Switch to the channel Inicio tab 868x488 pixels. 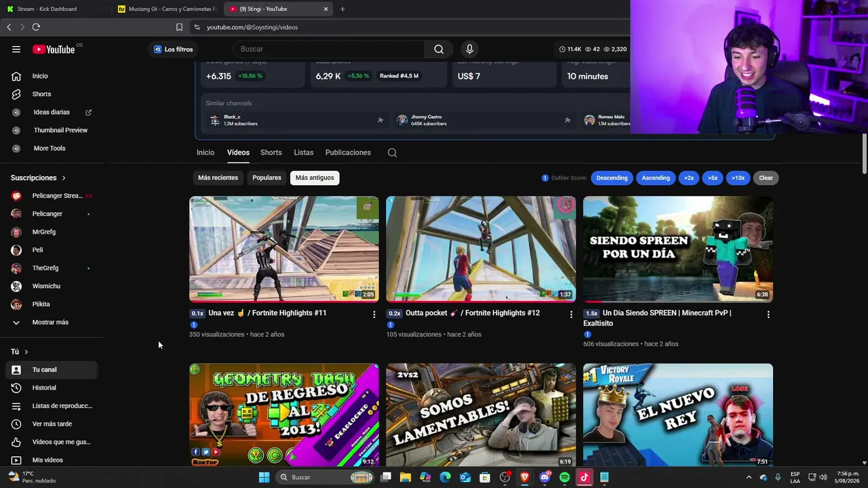pyautogui.click(x=205, y=152)
